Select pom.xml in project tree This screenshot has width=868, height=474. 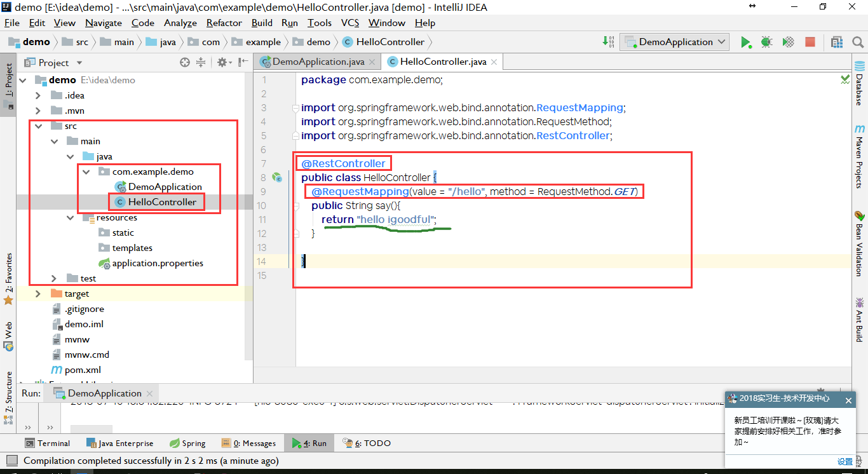click(x=76, y=370)
